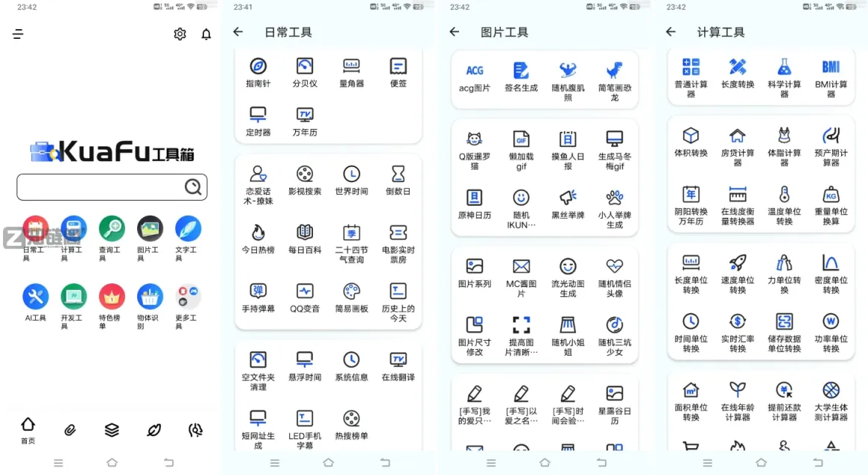Open the 影视搜索 tool
868x475 pixels.
[305, 180]
